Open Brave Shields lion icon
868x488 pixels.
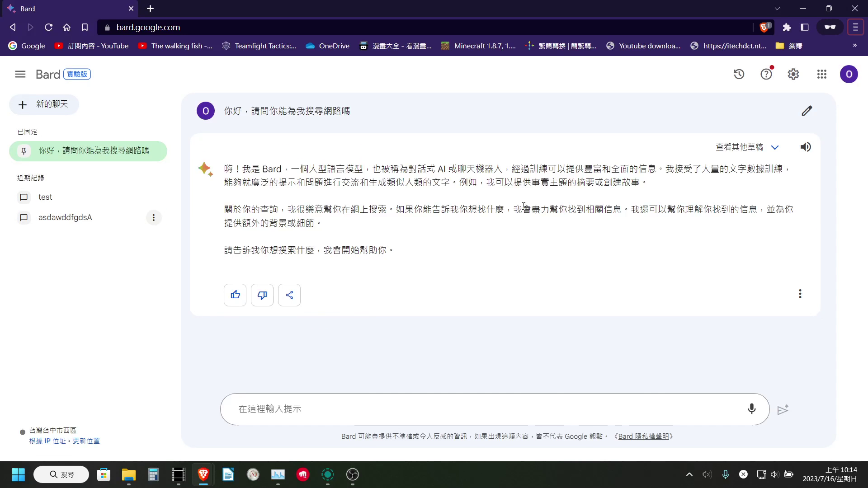pos(765,28)
